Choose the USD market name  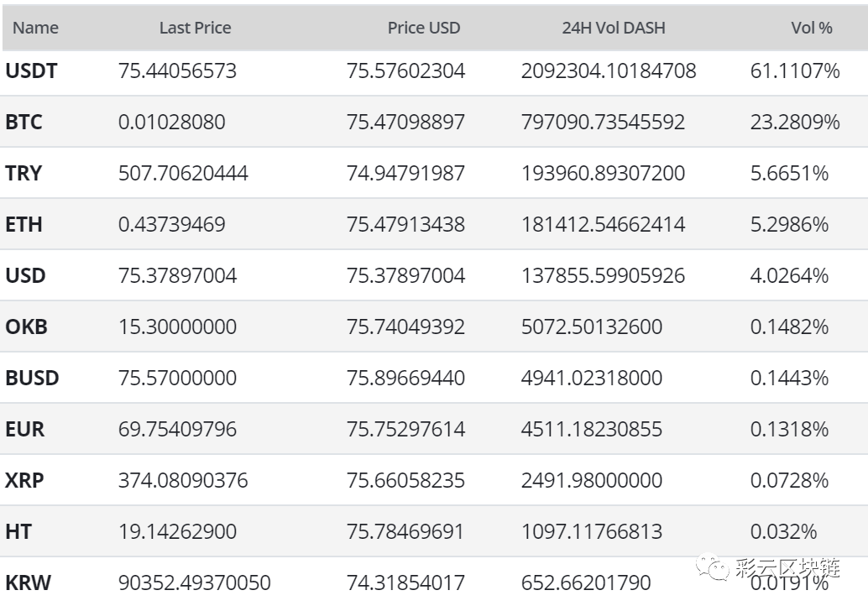click(25, 275)
